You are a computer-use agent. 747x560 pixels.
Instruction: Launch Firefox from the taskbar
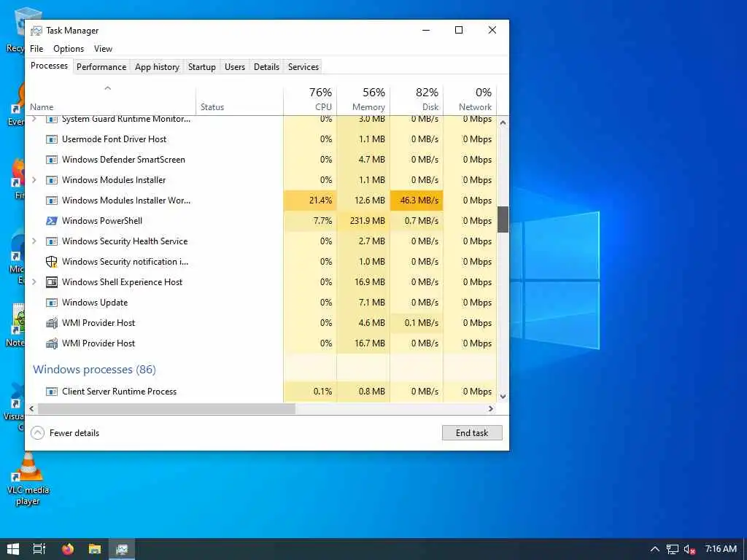point(68,549)
